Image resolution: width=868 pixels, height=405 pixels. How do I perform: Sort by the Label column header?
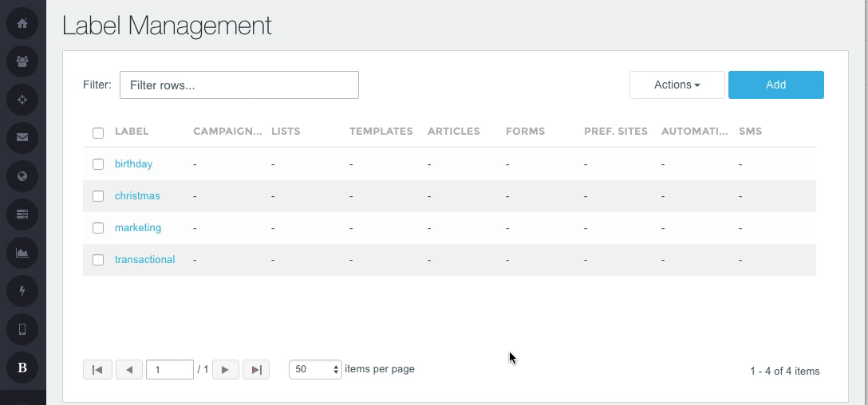pos(132,132)
